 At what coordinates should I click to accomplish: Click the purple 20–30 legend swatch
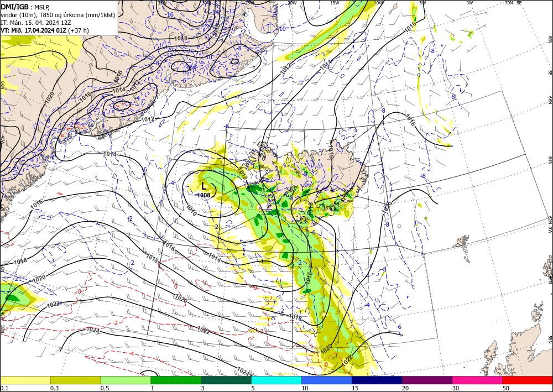pos(427,380)
